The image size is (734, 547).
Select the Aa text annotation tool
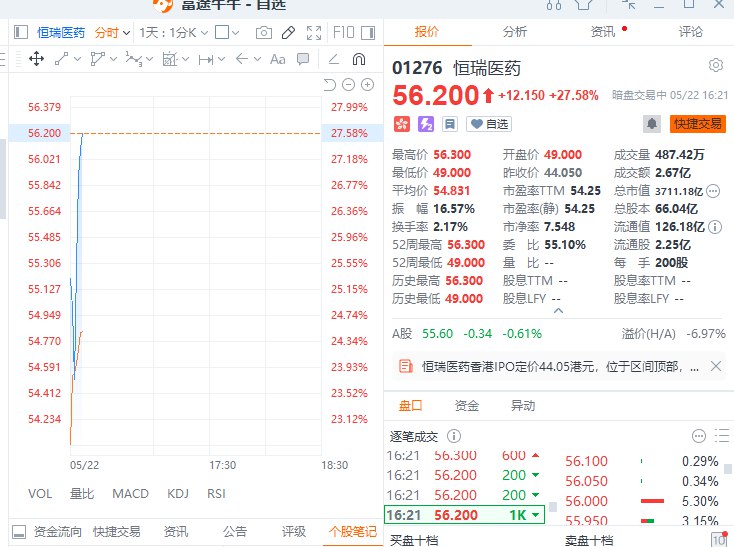pyautogui.click(x=278, y=59)
